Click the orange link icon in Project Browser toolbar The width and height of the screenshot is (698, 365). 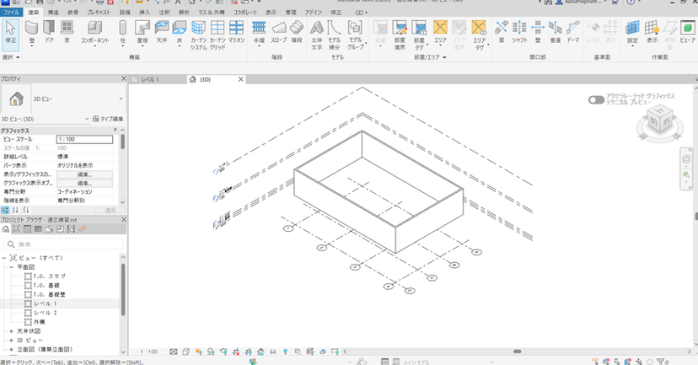point(82,229)
